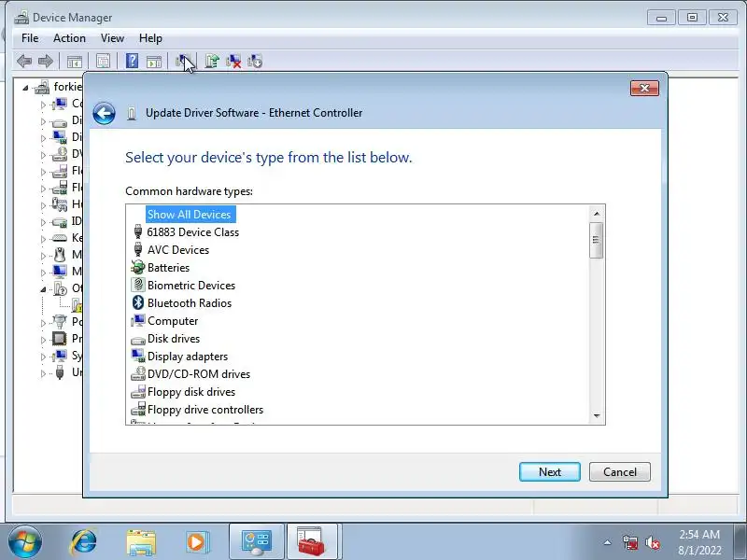The width and height of the screenshot is (747, 560).
Task: Collapse the forkie root tree node
Action: 25,88
